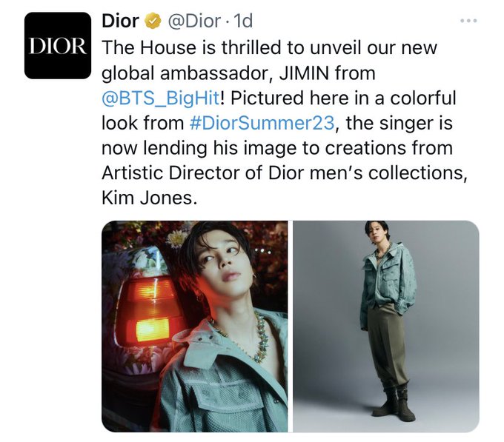The image size is (504, 442).
Task: Open the Dior profile avatar
Action: pos(58,46)
